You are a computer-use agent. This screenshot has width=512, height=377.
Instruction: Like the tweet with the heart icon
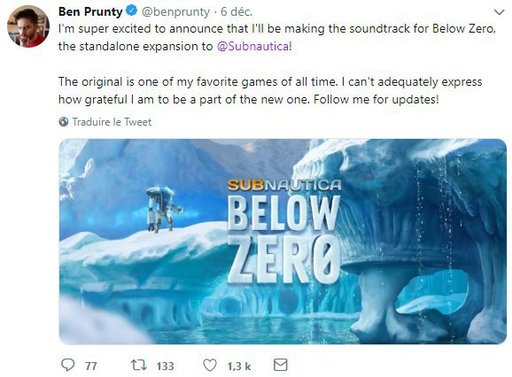[x=210, y=365]
